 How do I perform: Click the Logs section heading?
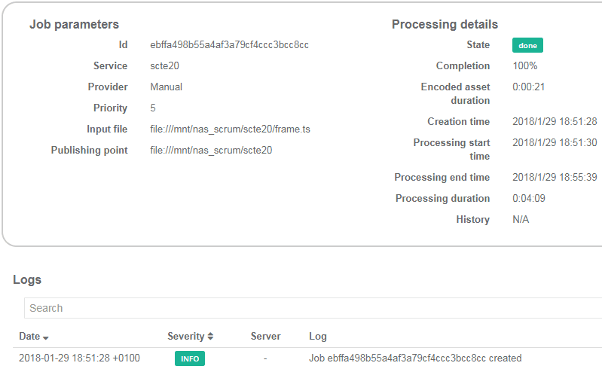tap(27, 280)
